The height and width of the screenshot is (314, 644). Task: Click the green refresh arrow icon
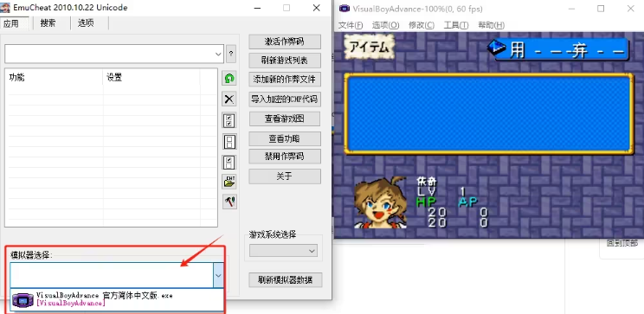coord(229,78)
